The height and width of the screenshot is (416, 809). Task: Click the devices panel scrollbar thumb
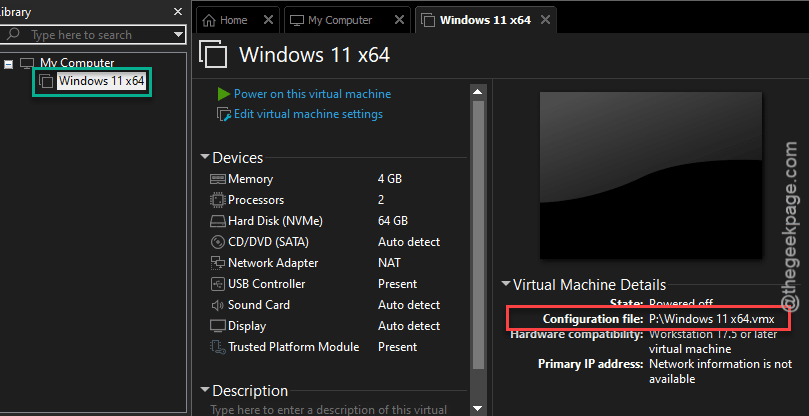[478, 235]
